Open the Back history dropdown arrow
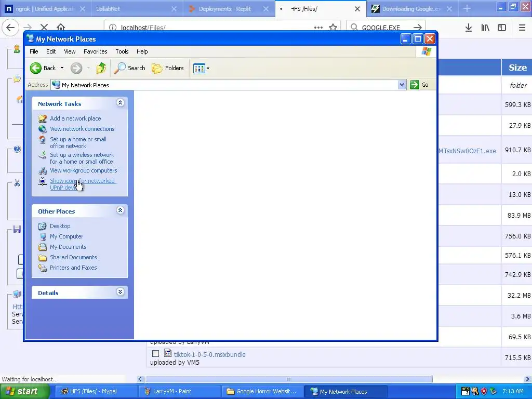532x399 pixels. point(62,68)
